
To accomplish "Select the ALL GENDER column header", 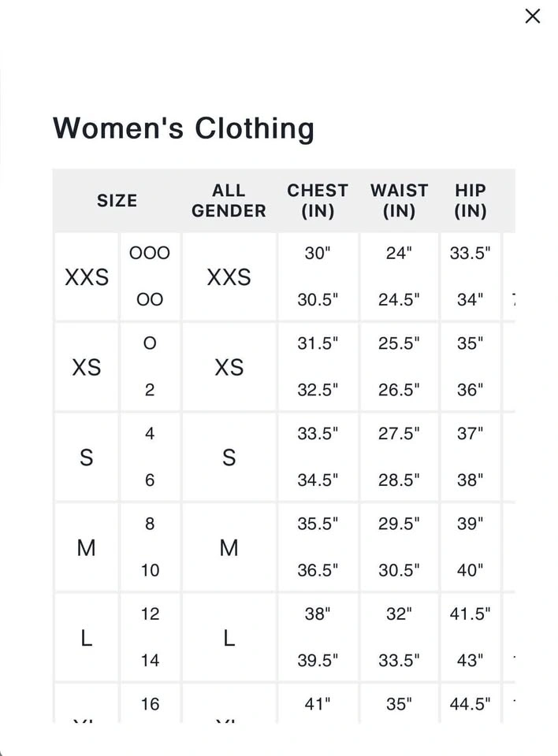I will click(229, 201).
